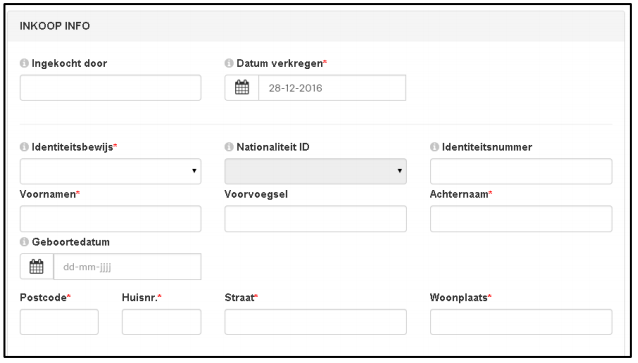Click the info icon next to Identiteitsbewijs

[x=24, y=147]
